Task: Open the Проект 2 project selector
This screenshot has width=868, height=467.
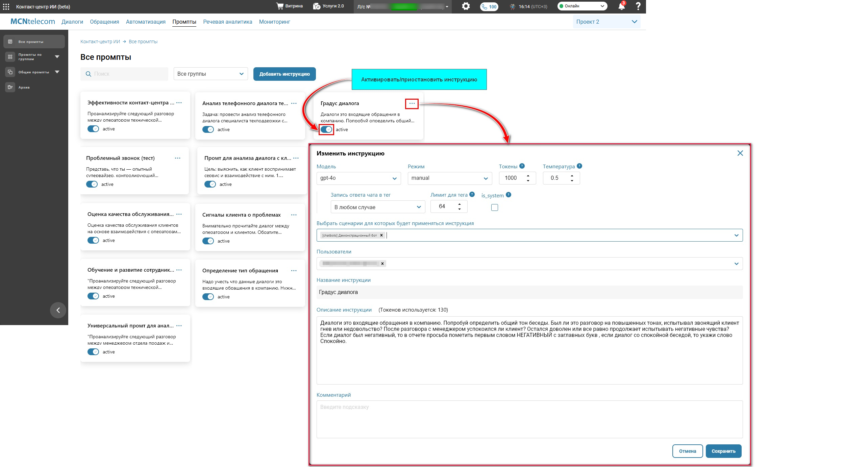Action: [x=606, y=22]
